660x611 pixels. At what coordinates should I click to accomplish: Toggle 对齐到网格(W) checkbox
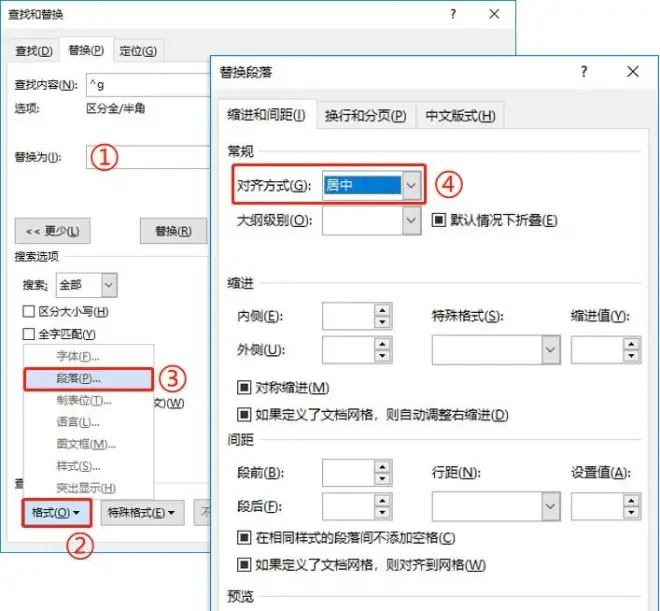click(x=244, y=565)
